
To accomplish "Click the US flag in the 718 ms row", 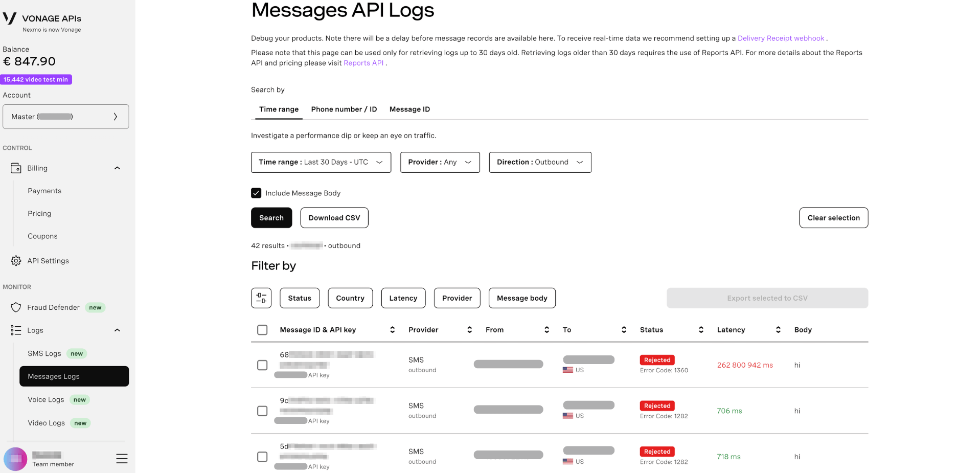I will [x=567, y=461].
